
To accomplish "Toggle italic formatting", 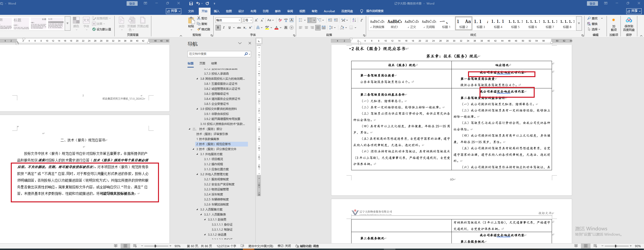I will [x=224, y=28].
